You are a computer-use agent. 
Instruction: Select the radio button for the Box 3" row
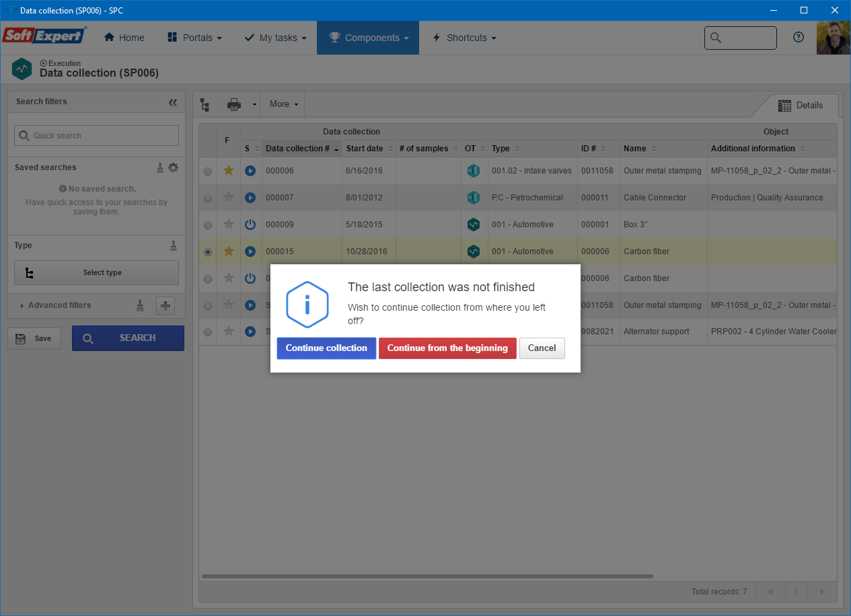(208, 225)
